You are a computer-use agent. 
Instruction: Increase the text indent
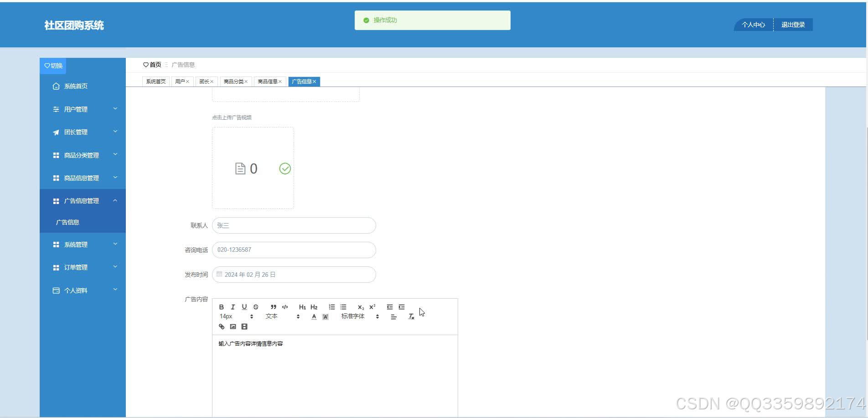402,307
